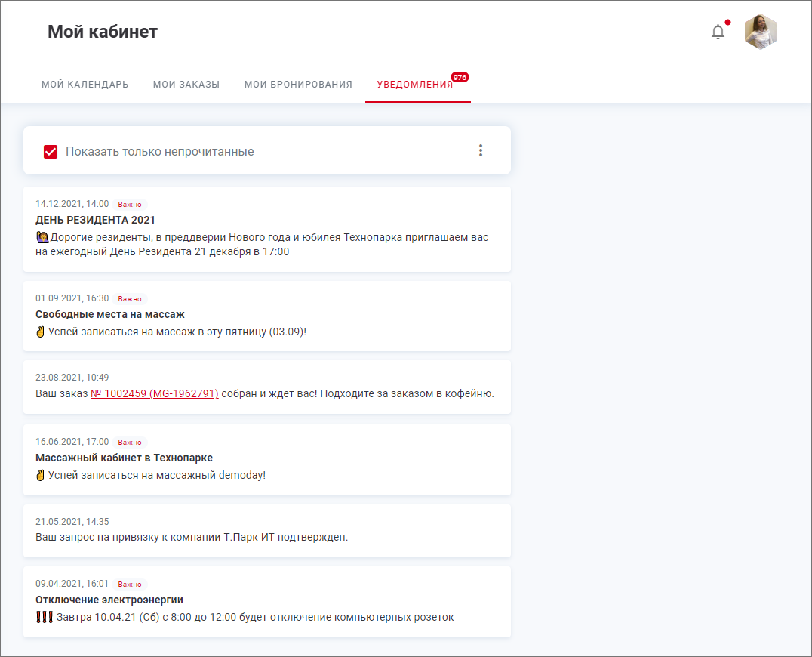Screen dimensions: 812x657
Task: Click the user profile avatar
Action: pyautogui.click(x=760, y=32)
